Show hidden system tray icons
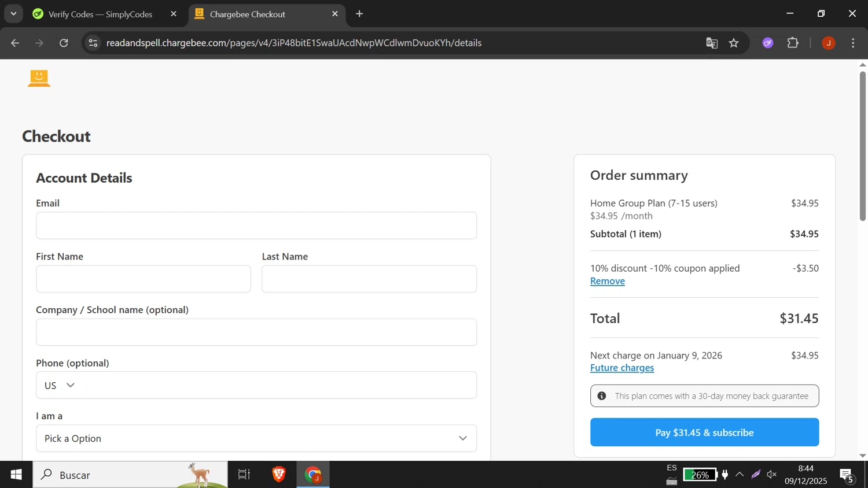Image resolution: width=868 pixels, height=488 pixels. pos(740,475)
